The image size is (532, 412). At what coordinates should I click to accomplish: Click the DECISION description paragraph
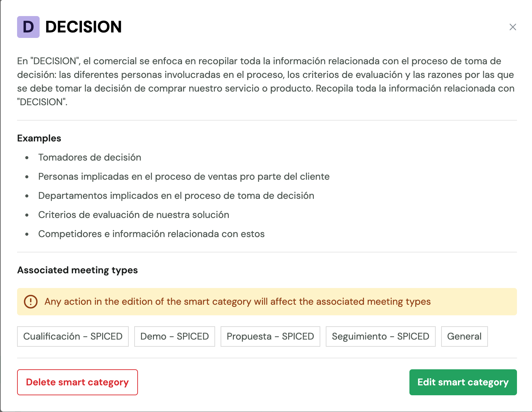coord(266,81)
